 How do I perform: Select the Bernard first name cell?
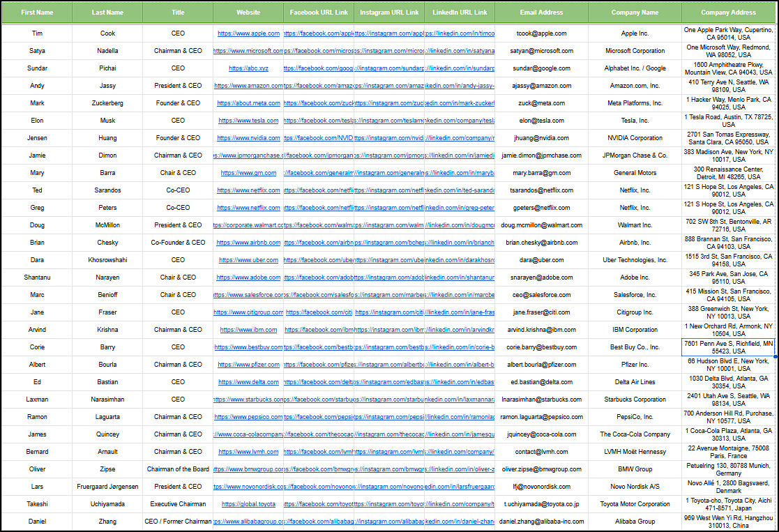pos(37,452)
